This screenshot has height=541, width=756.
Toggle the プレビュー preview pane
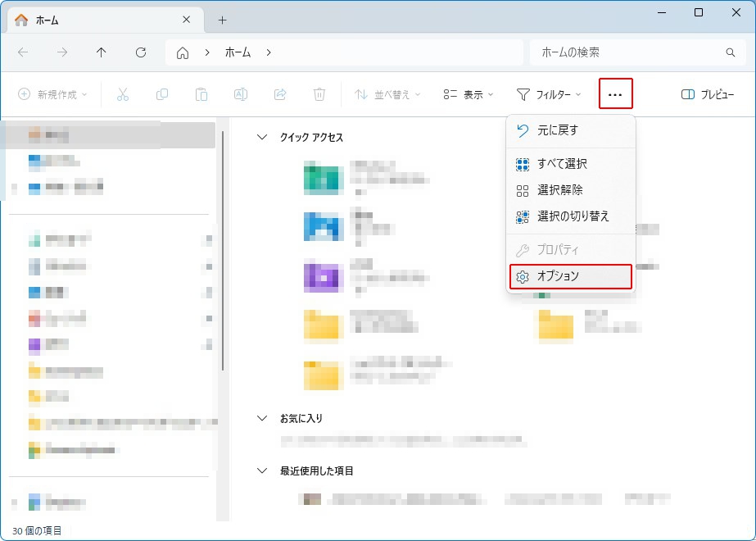[707, 94]
